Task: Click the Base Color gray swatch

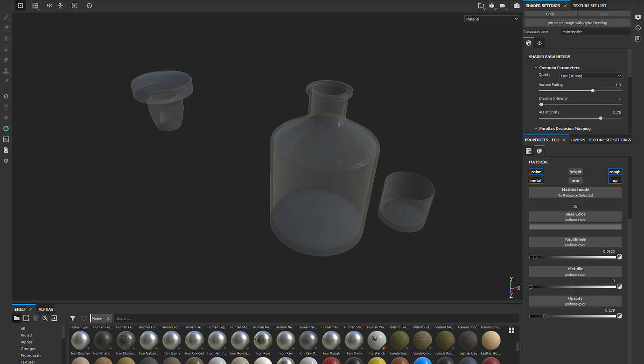Action: (x=575, y=227)
